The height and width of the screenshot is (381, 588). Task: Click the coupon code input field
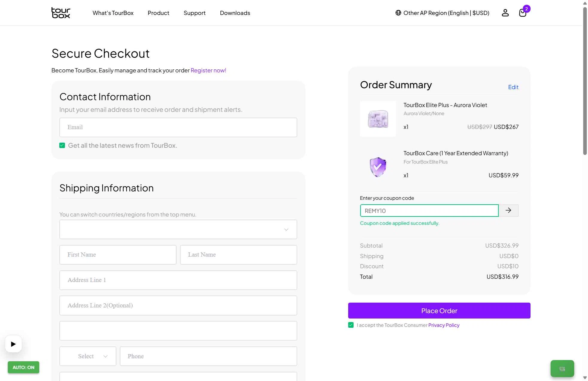pyautogui.click(x=429, y=211)
